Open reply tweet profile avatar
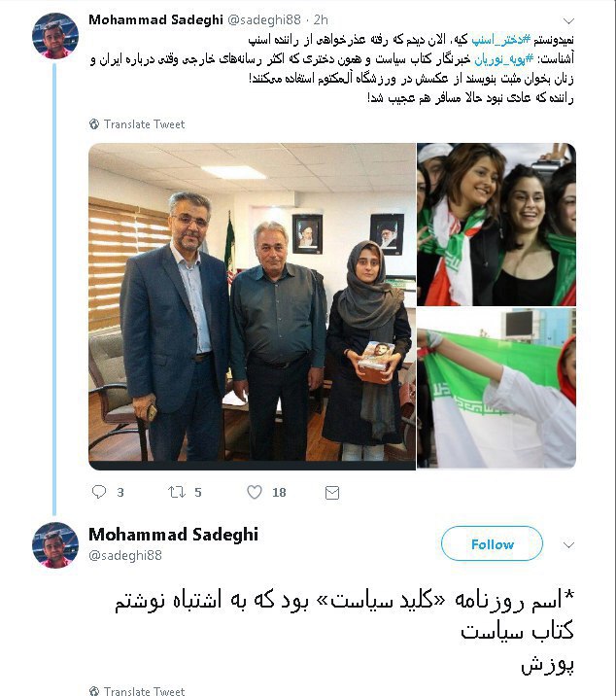The width and height of the screenshot is (616, 696). tap(55, 545)
